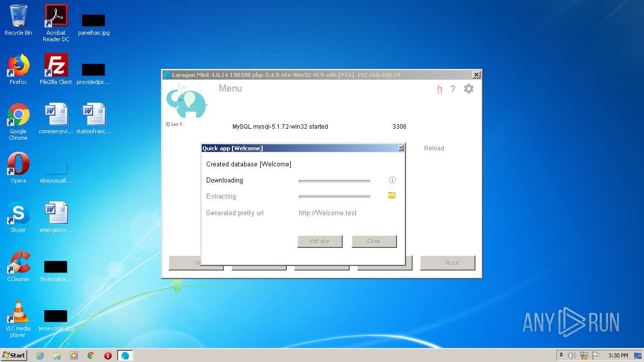Click the red 'h' link in Laragon
The image size is (644, 362).
[439, 89]
